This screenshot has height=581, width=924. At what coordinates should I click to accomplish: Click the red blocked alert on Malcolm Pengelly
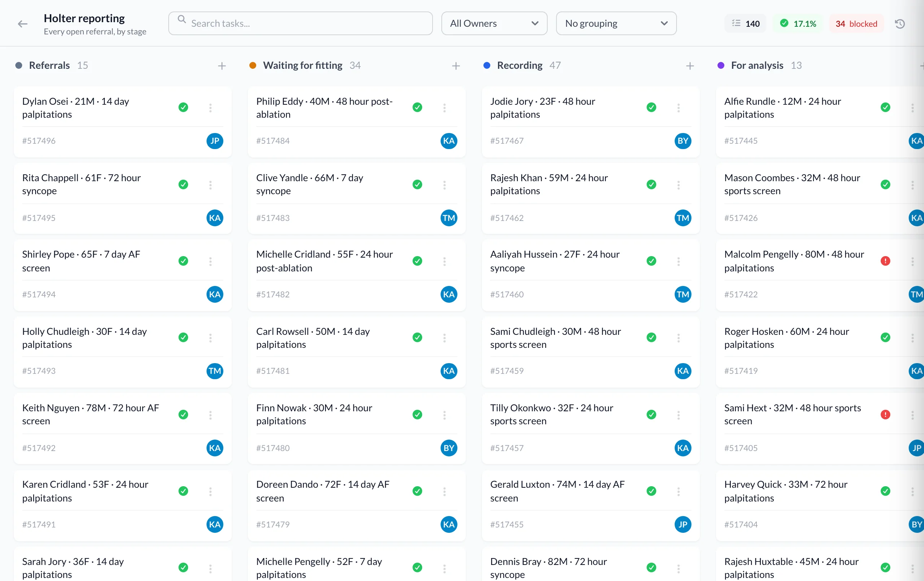pos(885,261)
